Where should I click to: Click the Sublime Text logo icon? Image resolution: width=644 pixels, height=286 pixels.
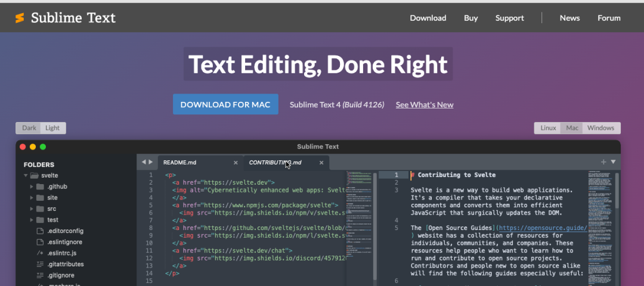pyautogui.click(x=20, y=18)
